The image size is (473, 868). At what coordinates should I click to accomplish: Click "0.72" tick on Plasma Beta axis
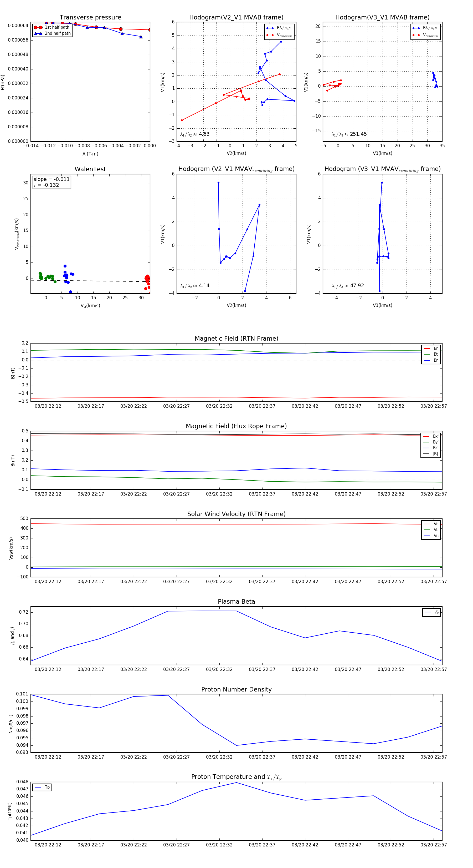pos(24,612)
